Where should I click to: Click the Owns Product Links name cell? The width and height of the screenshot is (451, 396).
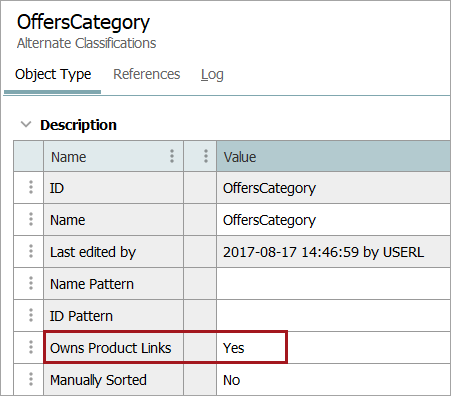click(113, 348)
